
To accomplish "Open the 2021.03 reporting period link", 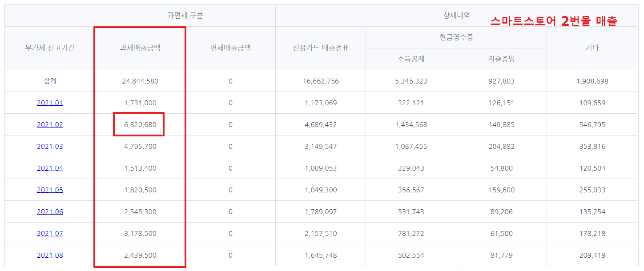I will 50,147.
